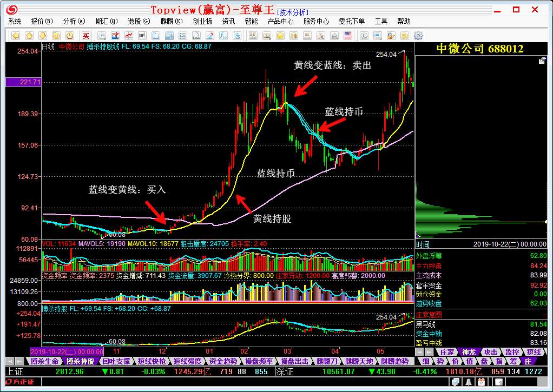
Task: Click the 221.71 purple price marker
Action: 23,82
